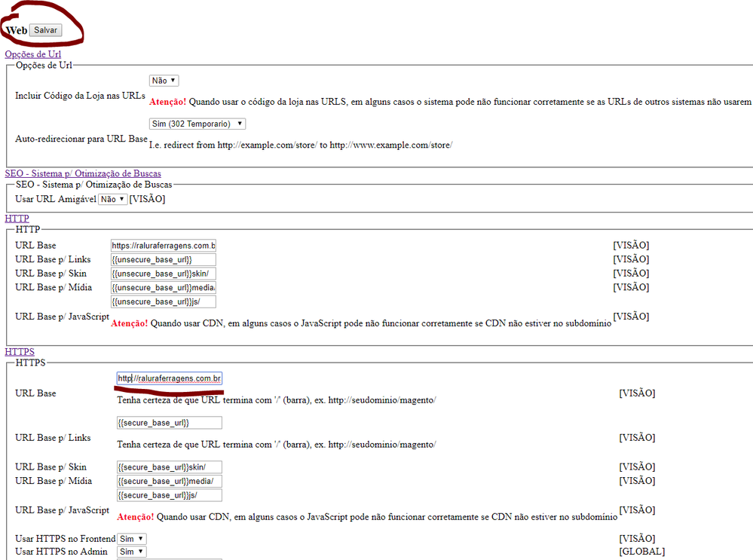The width and height of the screenshot is (753, 560).
Task: Click the Salvar button
Action: 45,30
